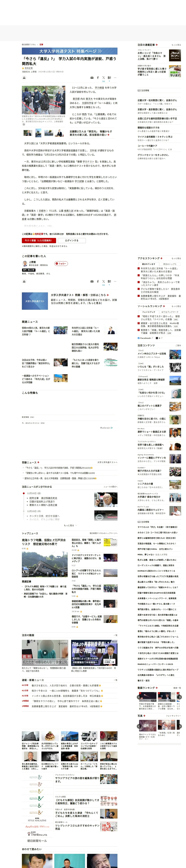The height and width of the screenshot is (868, 186).
Task: Select the フェイスブック social ranking tab
Action: pyautogui.click(x=148, y=312)
